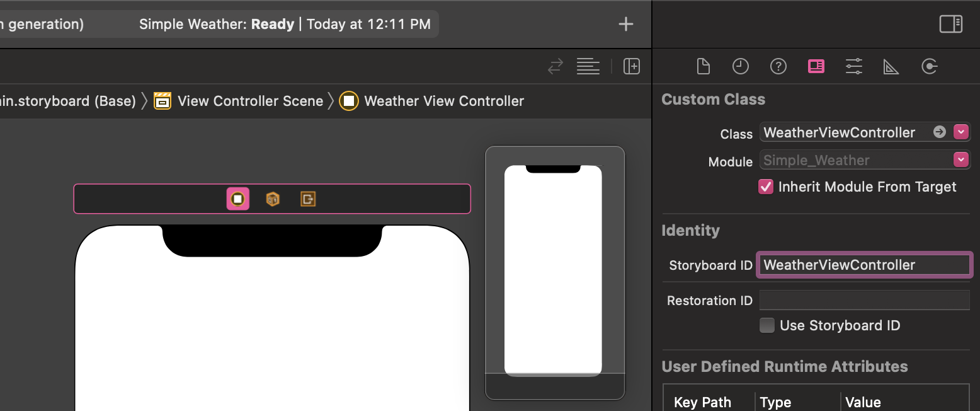Screen dimensions: 980x411
Task: Click the Value column header
Action: 863,402
